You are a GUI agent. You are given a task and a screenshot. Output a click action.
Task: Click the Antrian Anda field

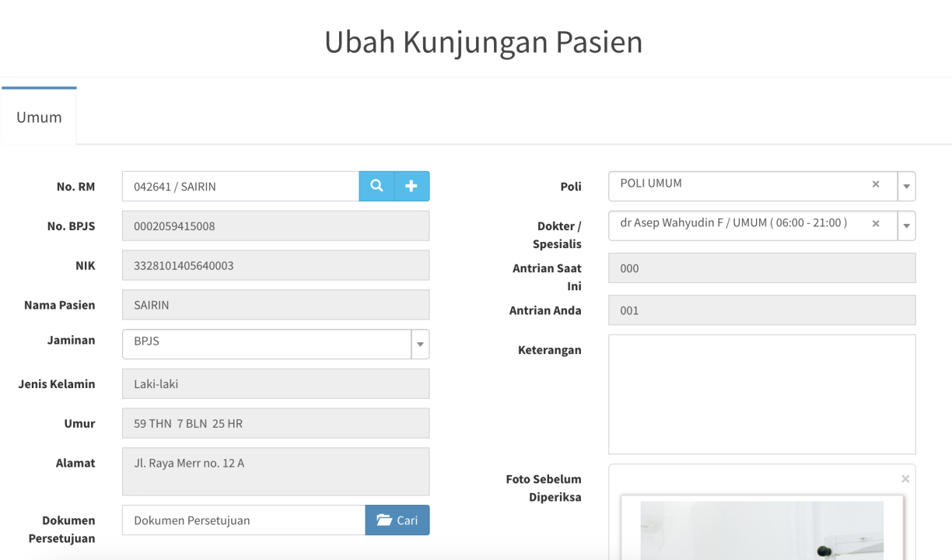761,310
